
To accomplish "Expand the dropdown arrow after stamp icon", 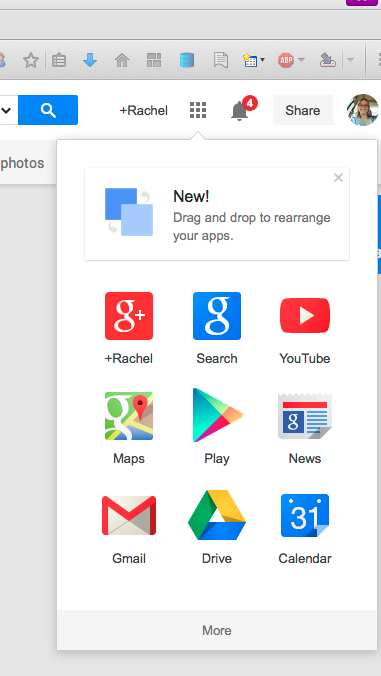I will coord(350,60).
